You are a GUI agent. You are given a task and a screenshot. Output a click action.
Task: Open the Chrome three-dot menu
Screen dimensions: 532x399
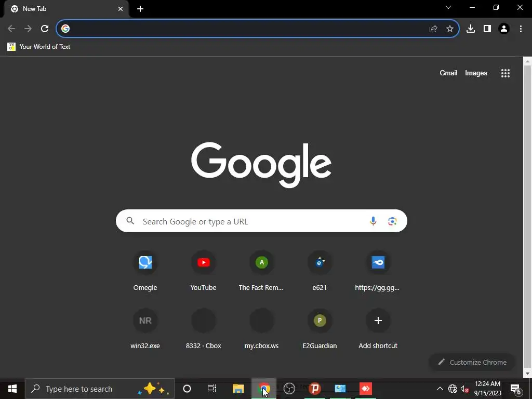[521, 29]
